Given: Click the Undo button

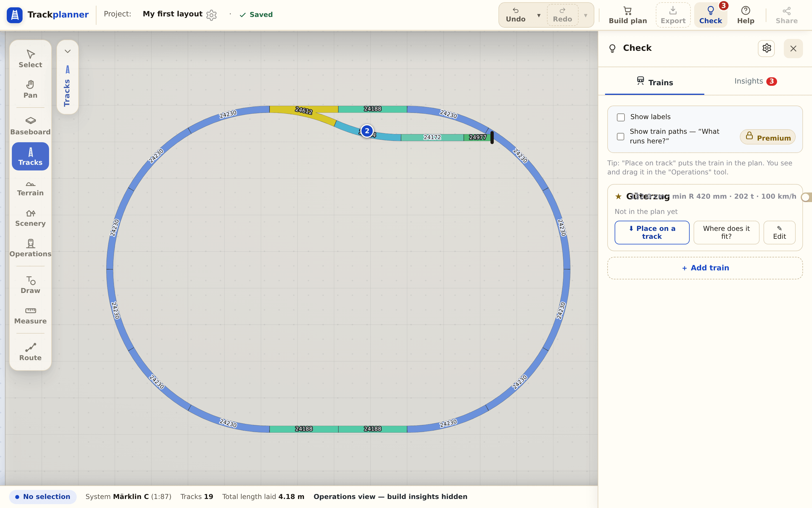Looking at the screenshot, I should (x=516, y=15).
